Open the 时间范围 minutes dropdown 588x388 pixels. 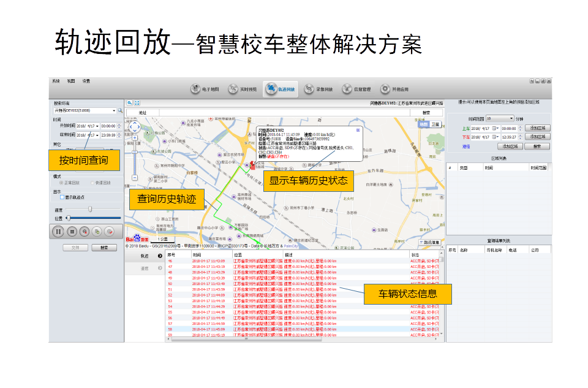click(511, 118)
